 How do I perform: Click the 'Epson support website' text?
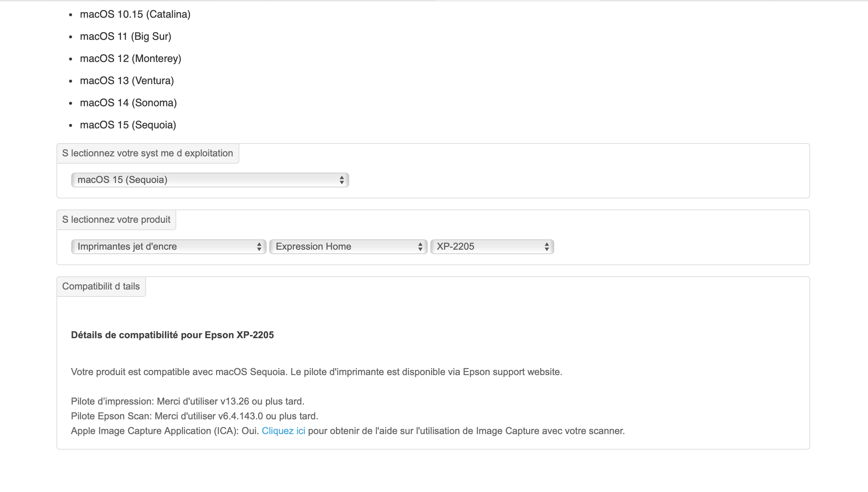coord(512,372)
